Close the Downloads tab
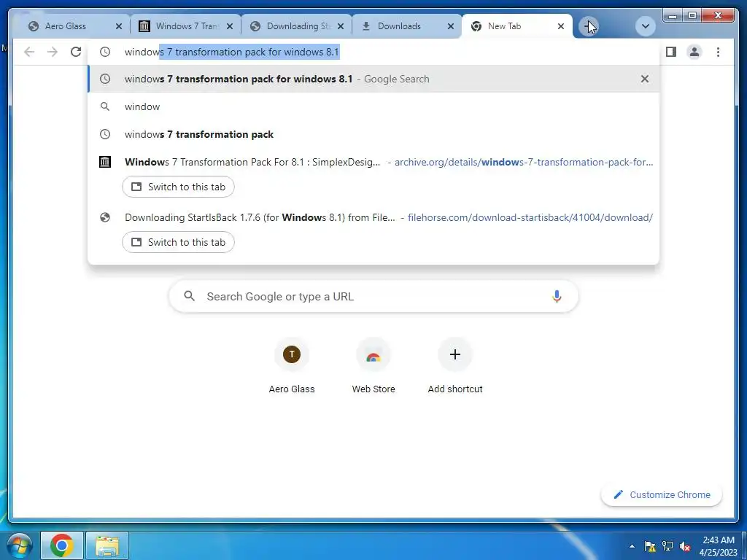The image size is (747, 560). [451, 26]
